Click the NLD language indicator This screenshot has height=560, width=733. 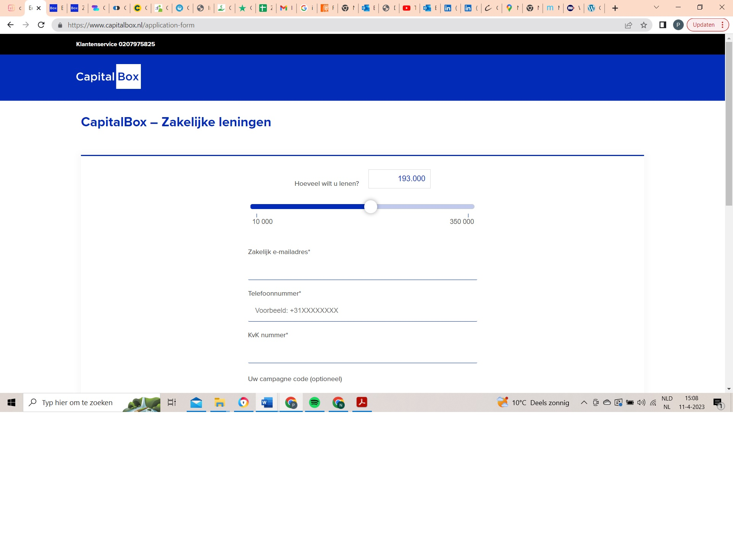point(667,402)
